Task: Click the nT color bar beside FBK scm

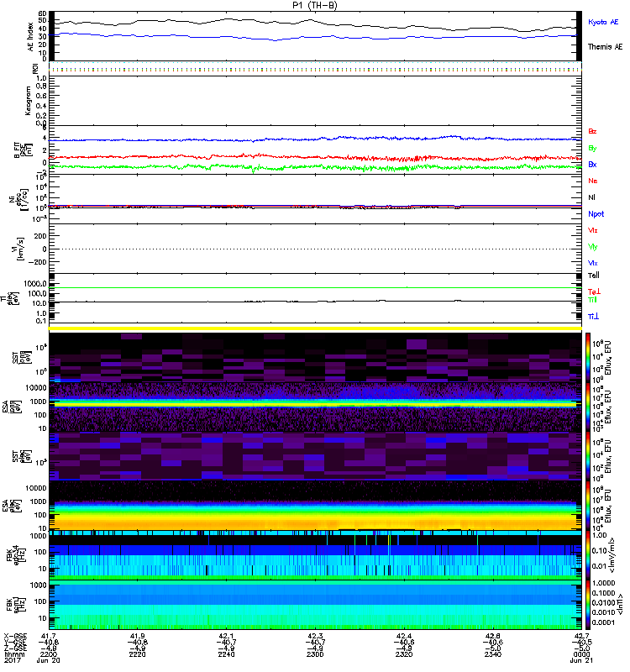Action: tap(588, 605)
